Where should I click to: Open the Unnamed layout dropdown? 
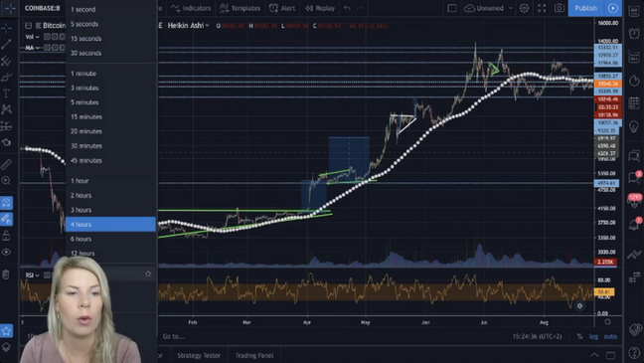[488, 8]
